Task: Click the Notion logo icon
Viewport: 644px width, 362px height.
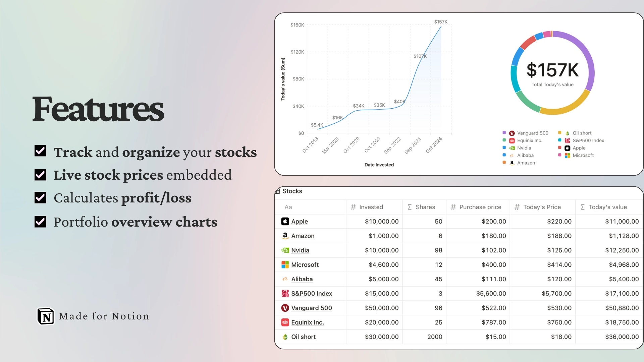Action: click(x=45, y=316)
